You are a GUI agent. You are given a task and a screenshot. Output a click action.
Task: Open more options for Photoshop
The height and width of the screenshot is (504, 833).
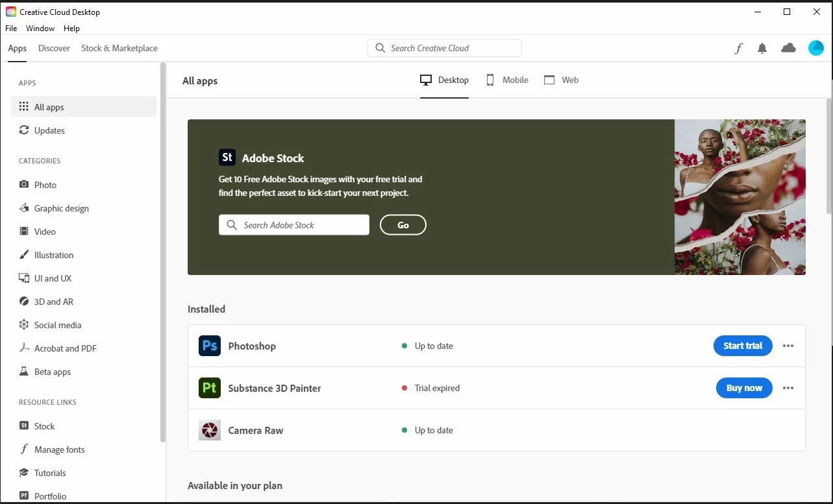[x=788, y=346]
